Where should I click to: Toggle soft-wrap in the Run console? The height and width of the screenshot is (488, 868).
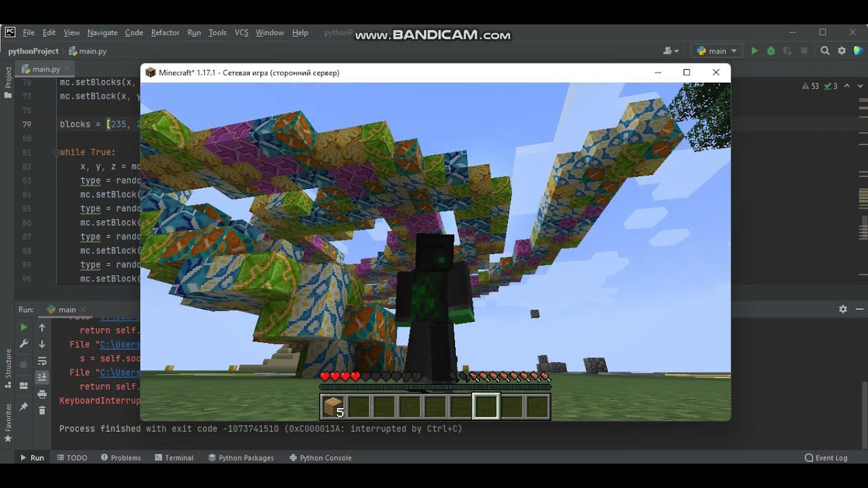pyautogui.click(x=42, y=361)
